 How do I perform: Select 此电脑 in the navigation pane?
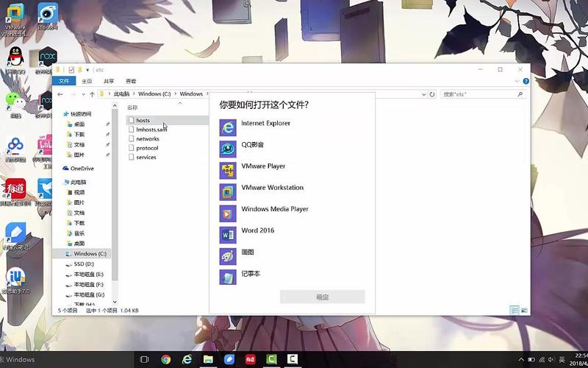pos(78,182)
